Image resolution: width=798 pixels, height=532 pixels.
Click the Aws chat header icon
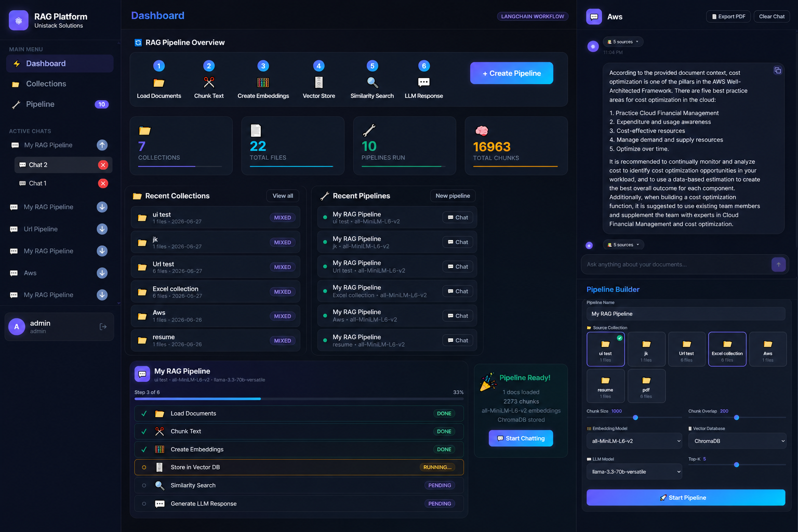pyautogui.click(x=594, y=17)
